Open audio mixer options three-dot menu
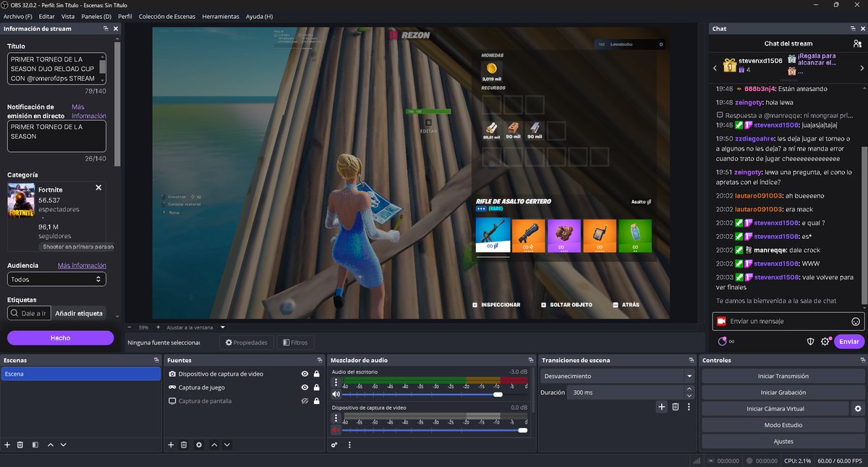The width and height of the screenshot is (868, 467). click(349, 445)
